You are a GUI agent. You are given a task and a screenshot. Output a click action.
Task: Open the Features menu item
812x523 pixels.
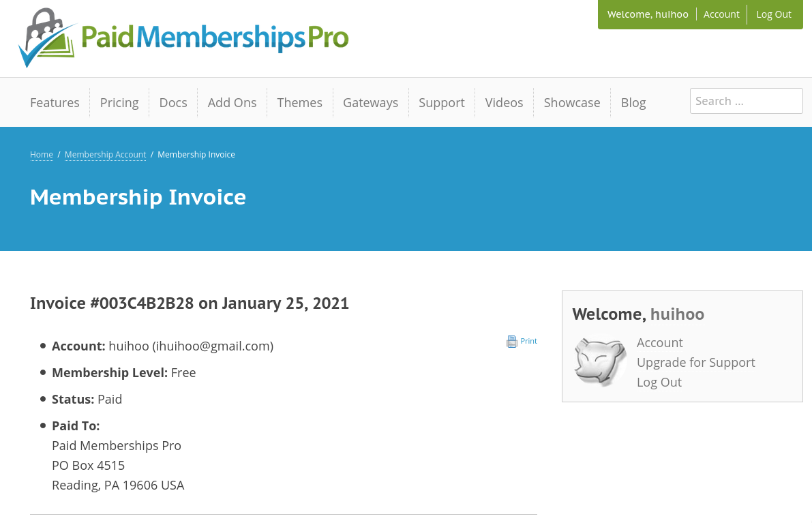coord(55,102)
